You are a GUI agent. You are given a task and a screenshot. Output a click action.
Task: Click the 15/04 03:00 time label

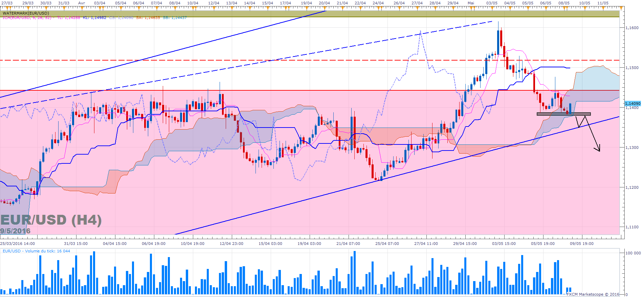click(x=270, y=244)
